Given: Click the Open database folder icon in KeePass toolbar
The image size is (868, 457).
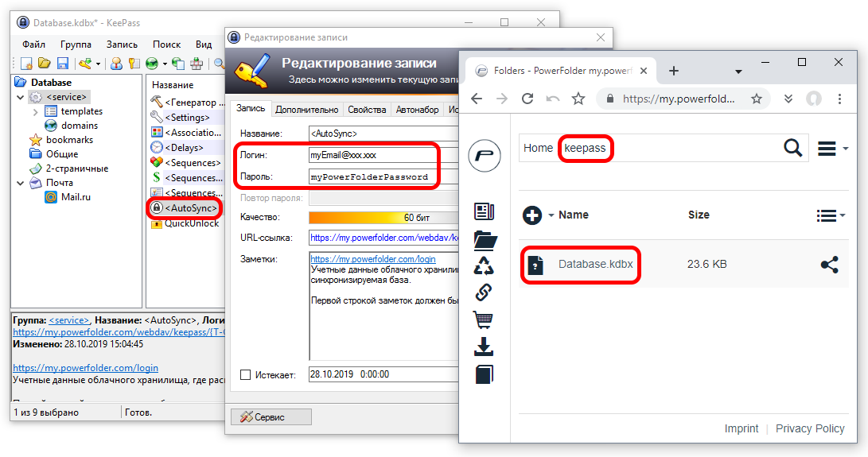Looking at the screenshot, I should click(45, 64).
